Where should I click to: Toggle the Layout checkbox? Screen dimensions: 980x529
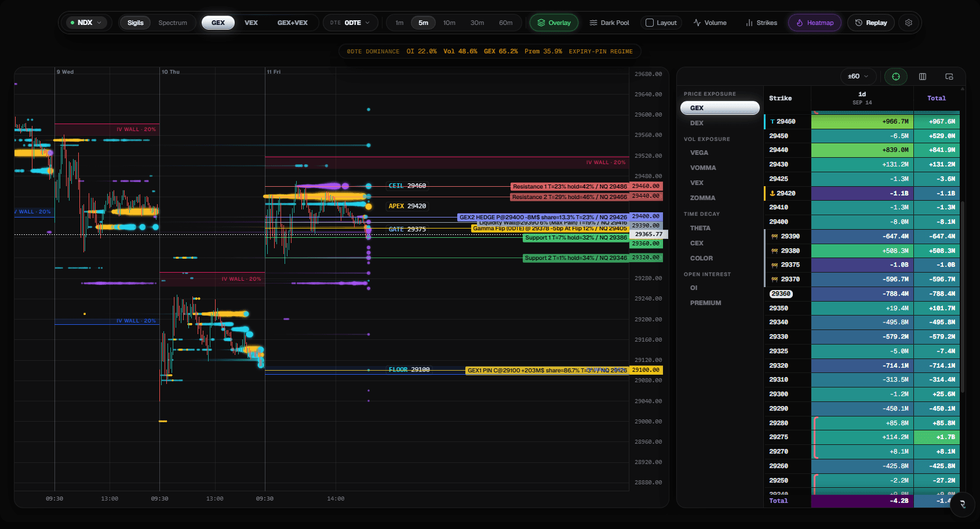click(650, 23)
